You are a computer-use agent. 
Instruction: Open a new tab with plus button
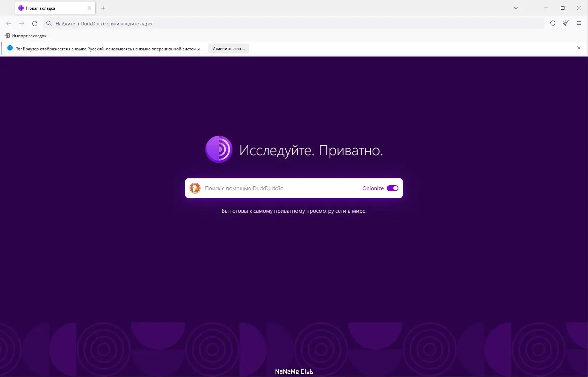click(103, 8)
